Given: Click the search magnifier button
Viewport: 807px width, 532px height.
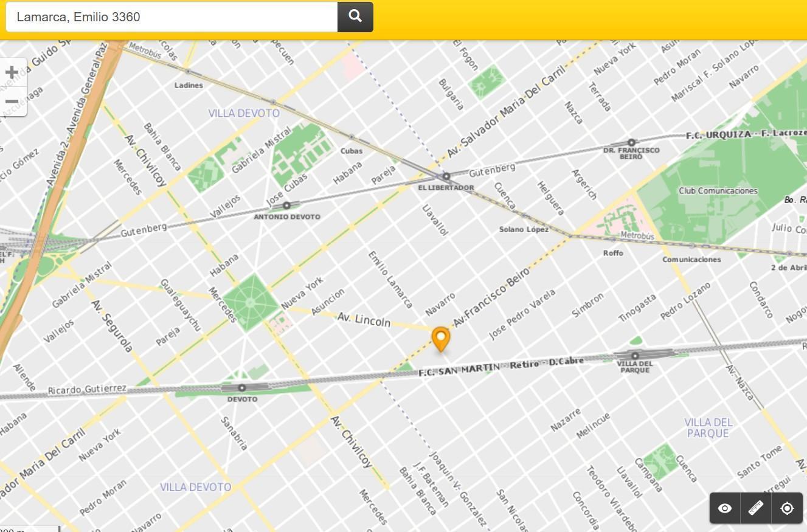Looking at the screenshot, I should point(355,16).
